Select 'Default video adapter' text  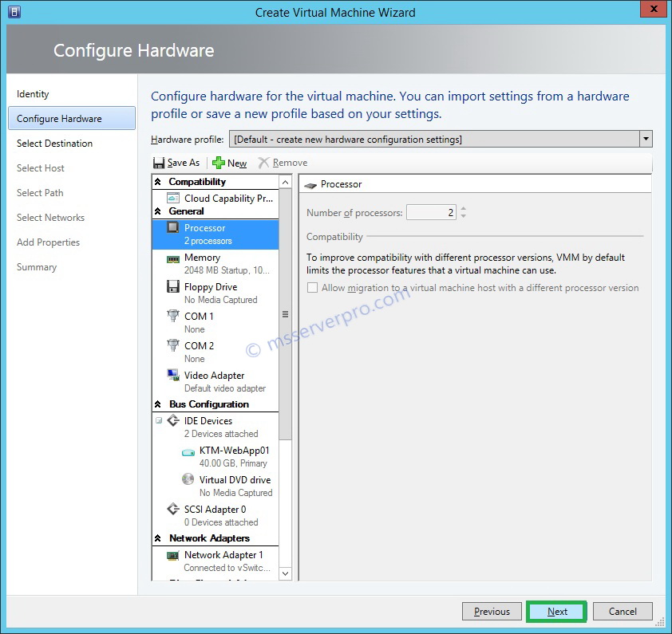click(x=225, y=388)
